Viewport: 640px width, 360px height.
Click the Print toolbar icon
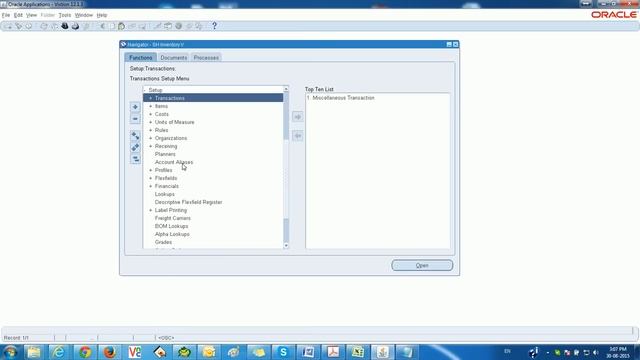pos(75,26)
